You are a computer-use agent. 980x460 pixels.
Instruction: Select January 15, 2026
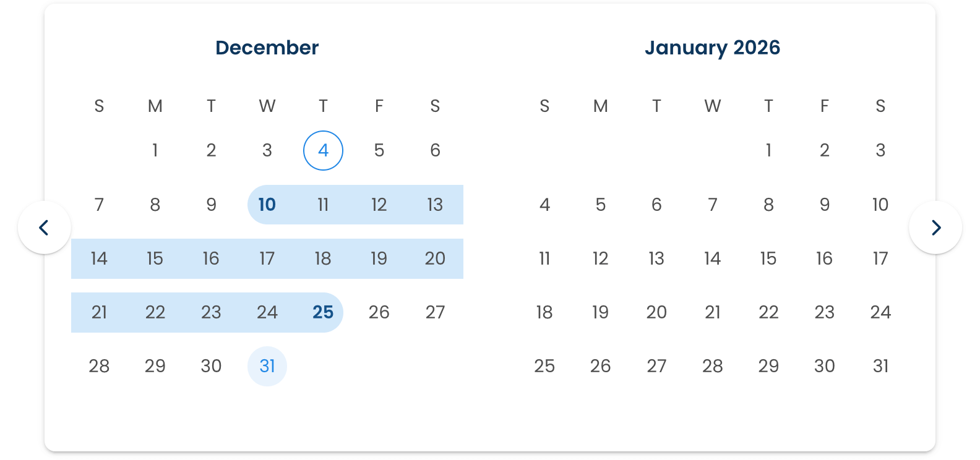click(x=768, y=258)
